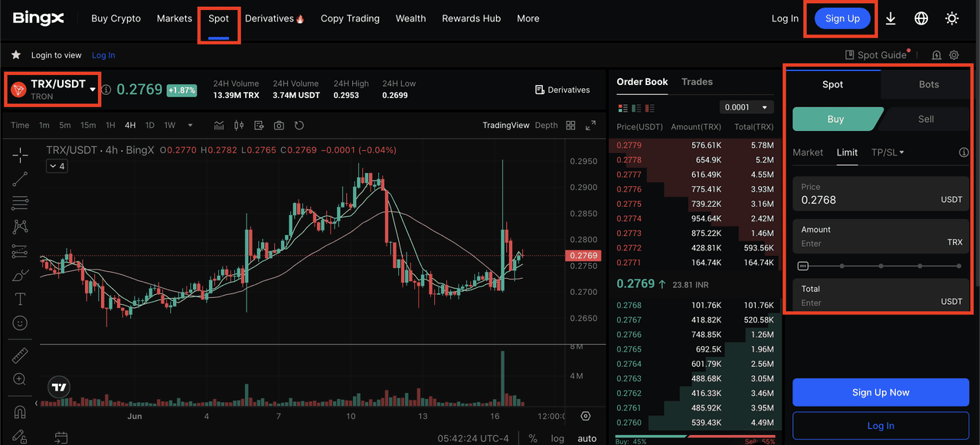Viewport: 980px width, 445px height.
Task: Open chart settings hexagon icon
Action: [x=586, y=416]
